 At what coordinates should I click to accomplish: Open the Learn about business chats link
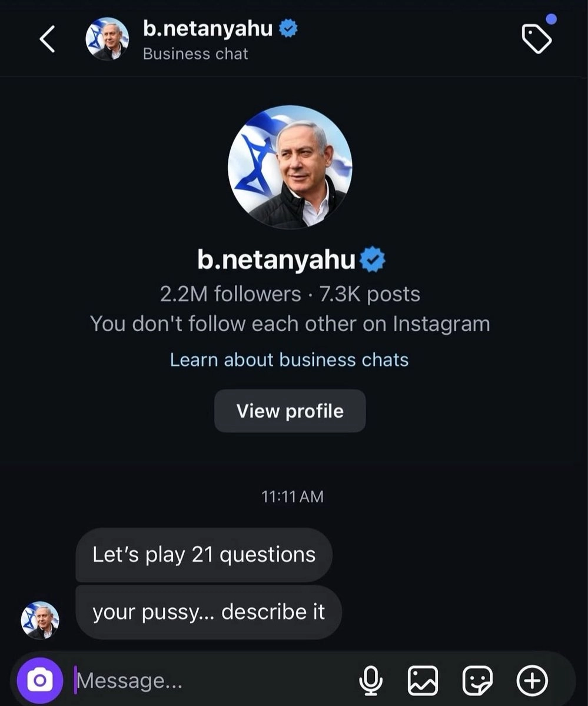point(289,359)
